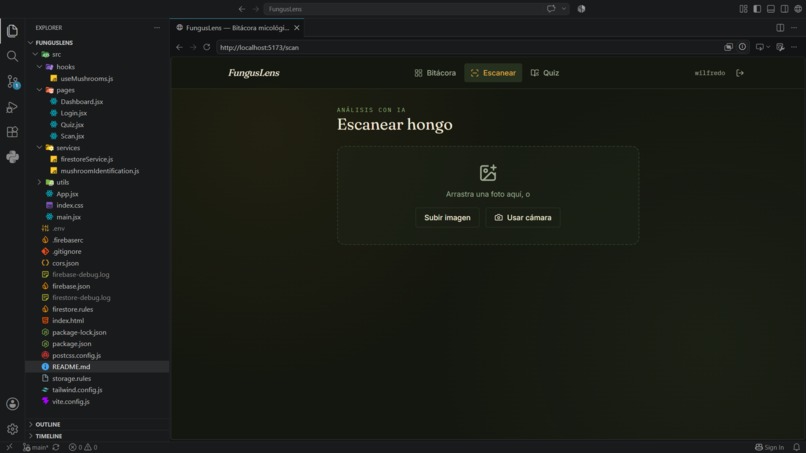Click the Explorer more actions ellipsis
The height and width of the screenshot is (453, 806).
pyautogui.click(x=157, y=28)
